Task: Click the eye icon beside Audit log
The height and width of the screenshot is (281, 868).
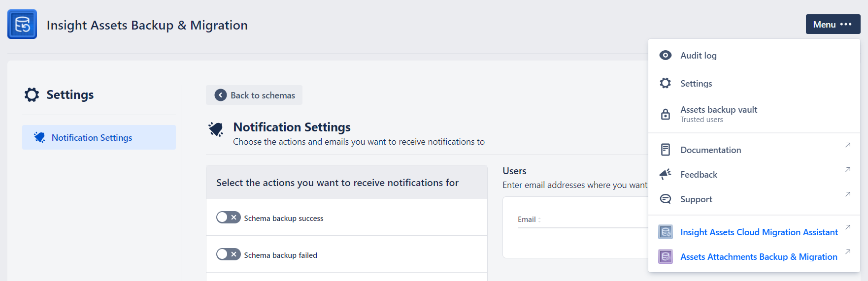Action: pos(666,55)
